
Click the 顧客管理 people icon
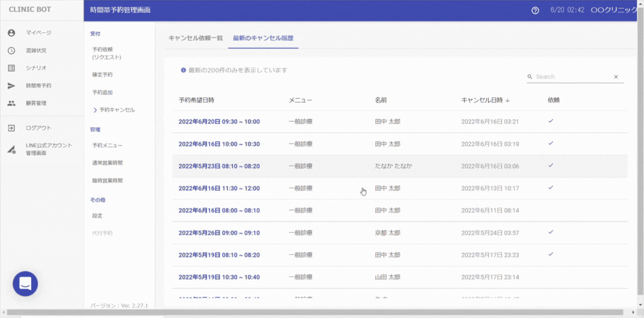point(11,103)
